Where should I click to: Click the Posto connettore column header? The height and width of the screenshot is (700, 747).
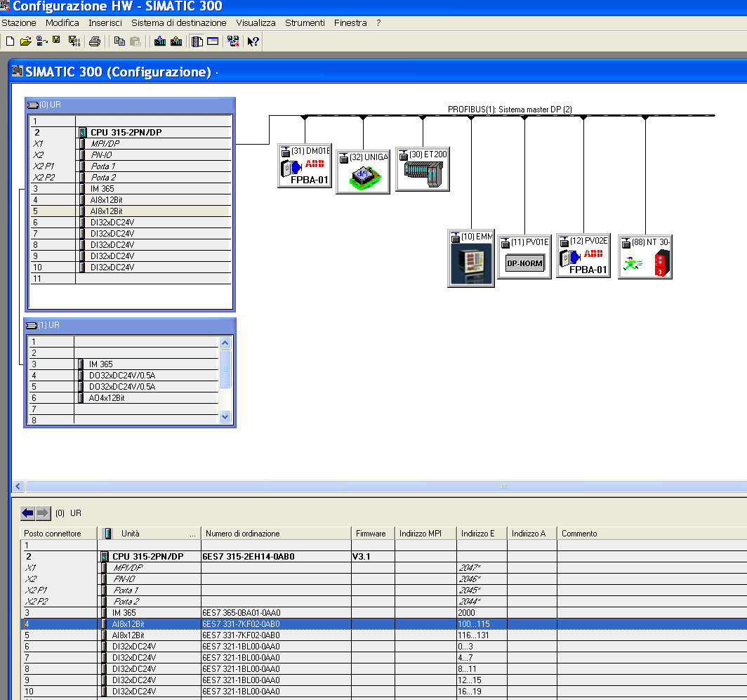point(58,534)
